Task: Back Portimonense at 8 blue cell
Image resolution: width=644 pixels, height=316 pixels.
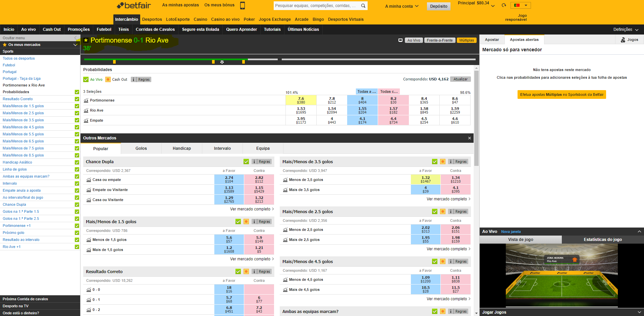Action: (x=362, y=100)
